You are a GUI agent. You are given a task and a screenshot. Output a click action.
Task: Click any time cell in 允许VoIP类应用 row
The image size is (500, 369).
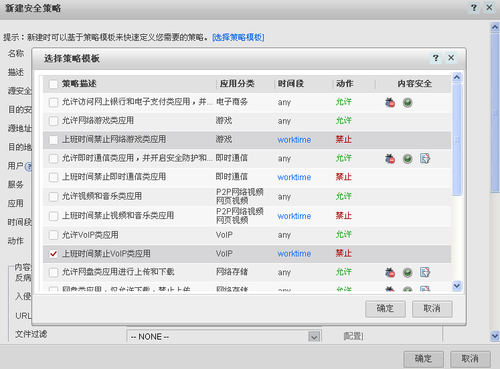click(x=284, y=235)
